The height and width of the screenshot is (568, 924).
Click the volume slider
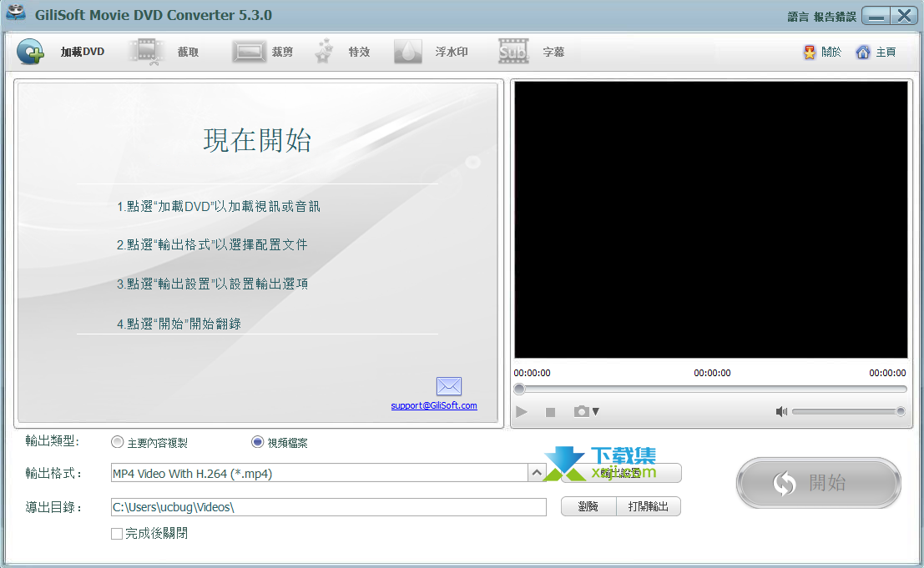(x=849, y=411)
